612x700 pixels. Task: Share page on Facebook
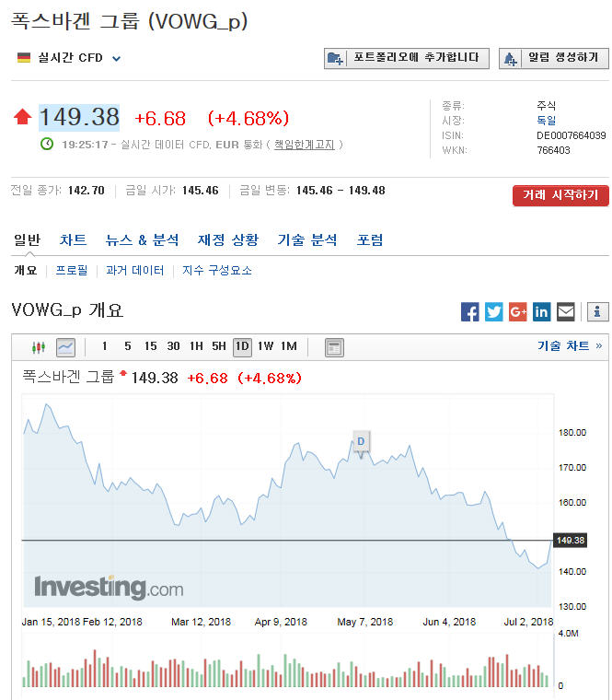coord(470,312)
